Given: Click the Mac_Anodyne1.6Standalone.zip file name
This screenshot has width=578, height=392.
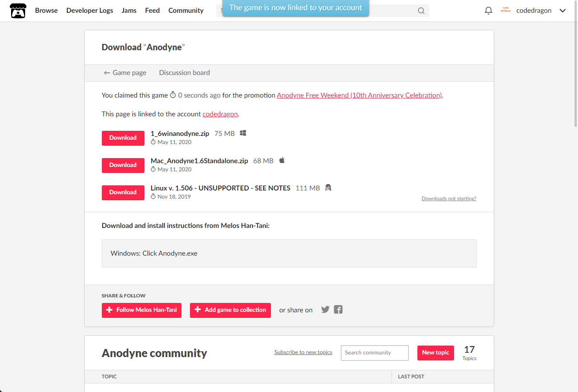Looking at the screenshot, I should point(199,161).
